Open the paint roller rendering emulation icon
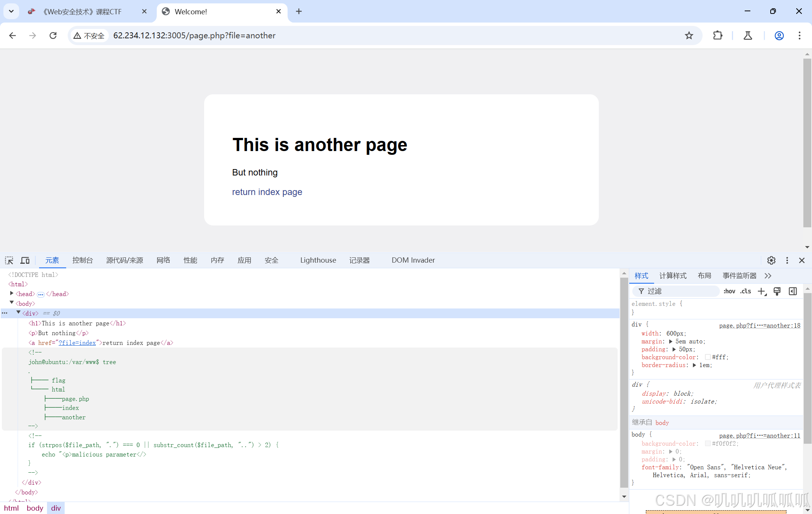812x514 pixels. 777,291
